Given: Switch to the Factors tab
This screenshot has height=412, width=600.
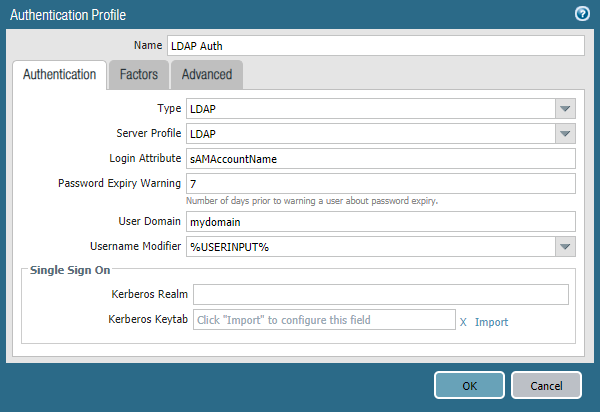Looking at the screenshot, I should coord(138,75).
